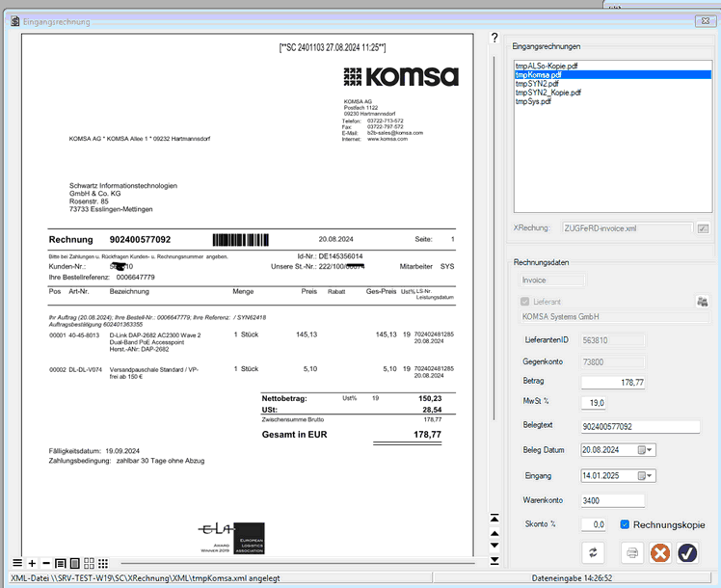Switch to fit-width page view icon
This screenshot has width=721, height=588.
(60, 563)
